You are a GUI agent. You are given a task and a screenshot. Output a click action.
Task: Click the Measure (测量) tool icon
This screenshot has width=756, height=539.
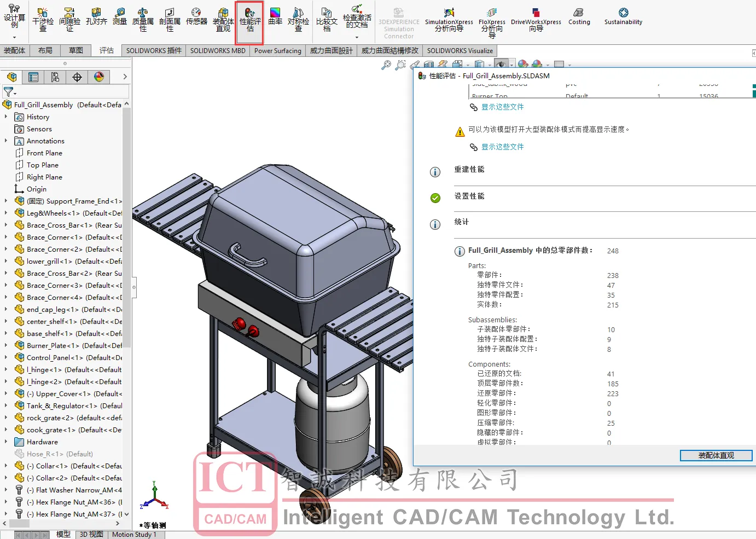[120, 16]
